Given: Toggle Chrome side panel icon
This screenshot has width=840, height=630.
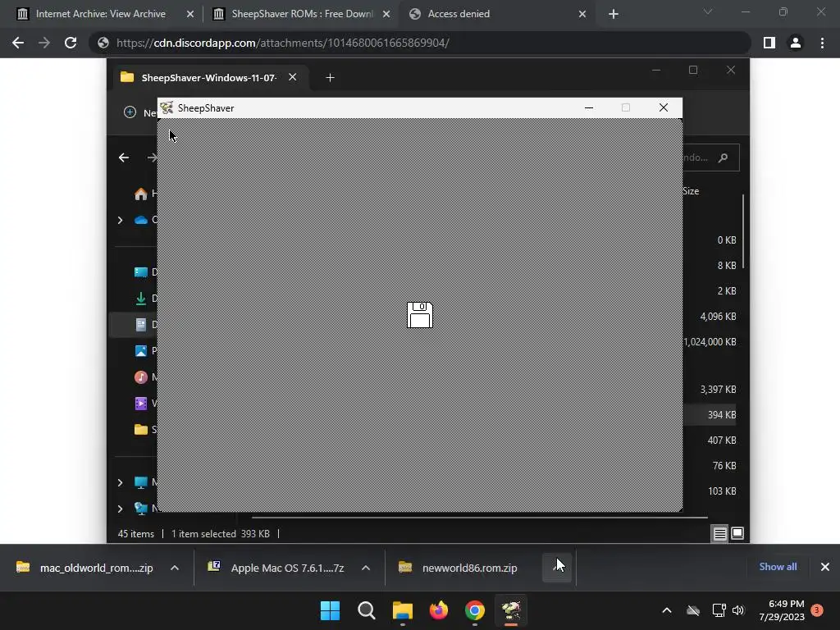Looking at the screenshot, I should pyautogui.click(x=769, y=43).
